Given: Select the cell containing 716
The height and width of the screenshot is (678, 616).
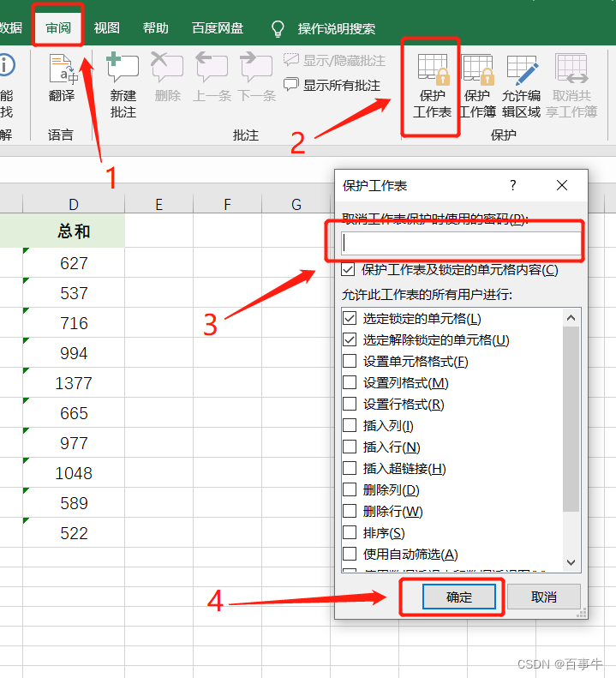Looking at the screenshot, I should click(x=74, y=323).
